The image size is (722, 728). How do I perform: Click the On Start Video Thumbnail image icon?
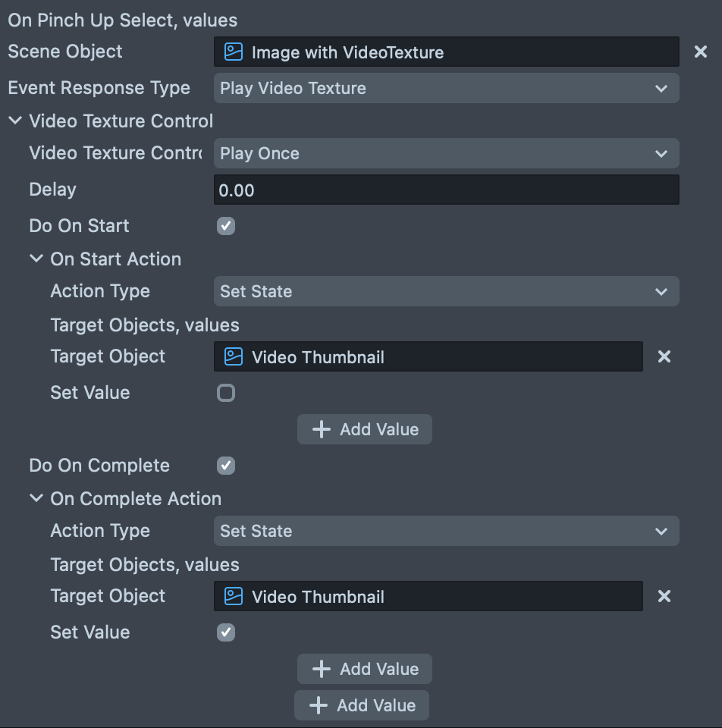point(234,356)
